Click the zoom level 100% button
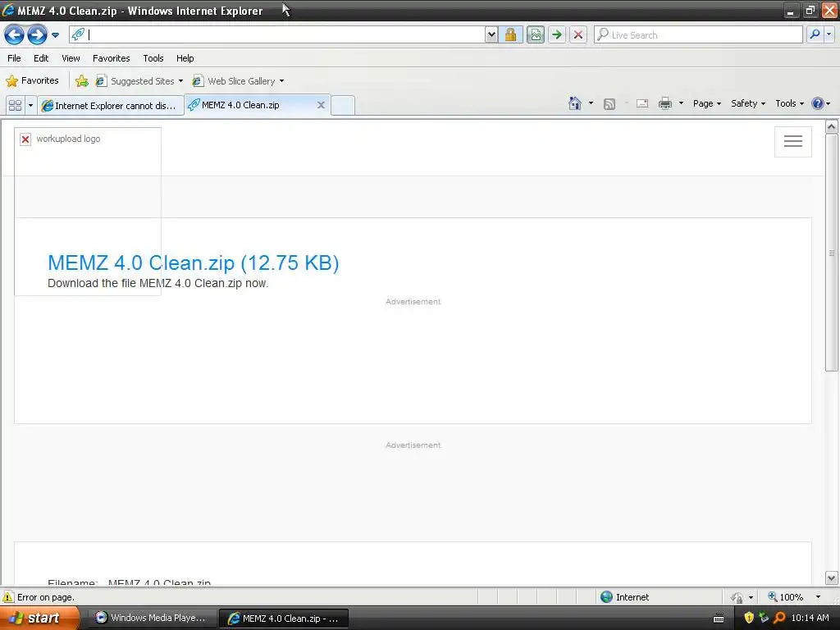The image size is (840, 630). point(785,597)
